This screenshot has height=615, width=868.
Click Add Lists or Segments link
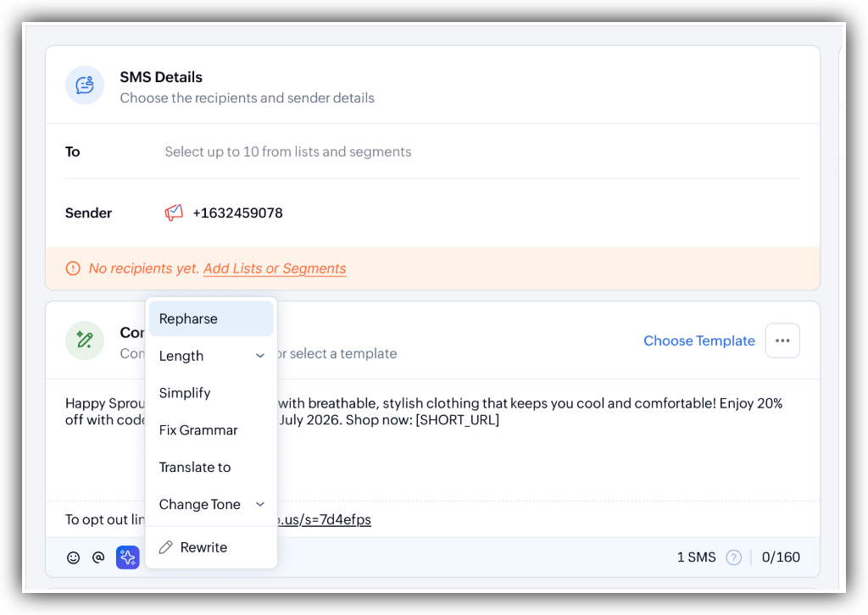pos(275,269)
